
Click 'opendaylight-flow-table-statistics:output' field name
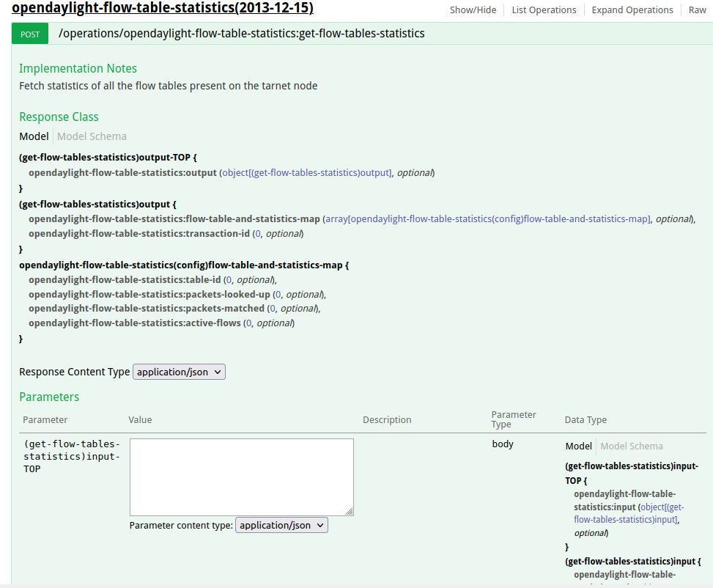(x=123, y=173)
